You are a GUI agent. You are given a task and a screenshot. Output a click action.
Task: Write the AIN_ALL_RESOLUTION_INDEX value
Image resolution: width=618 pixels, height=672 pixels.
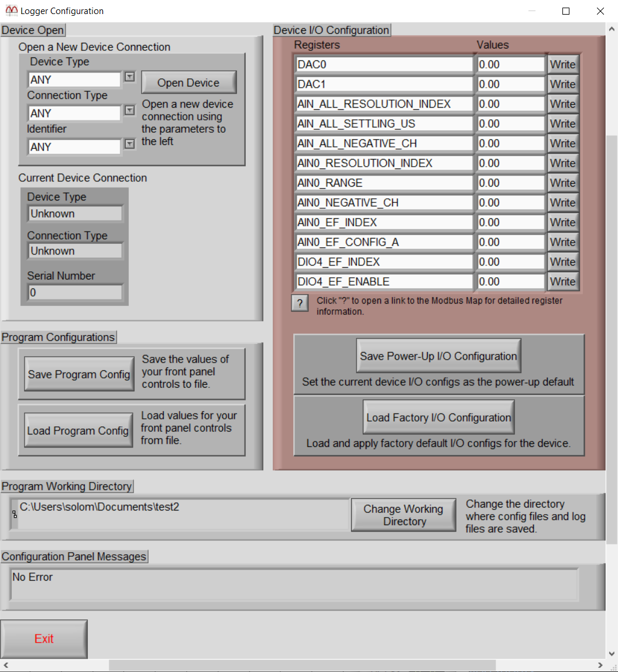click(563, 104)
